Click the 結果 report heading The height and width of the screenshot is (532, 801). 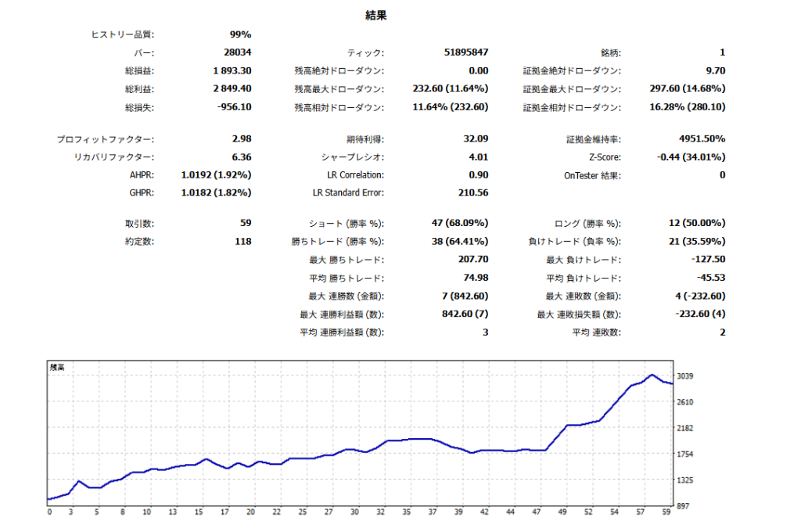[375, 16]
